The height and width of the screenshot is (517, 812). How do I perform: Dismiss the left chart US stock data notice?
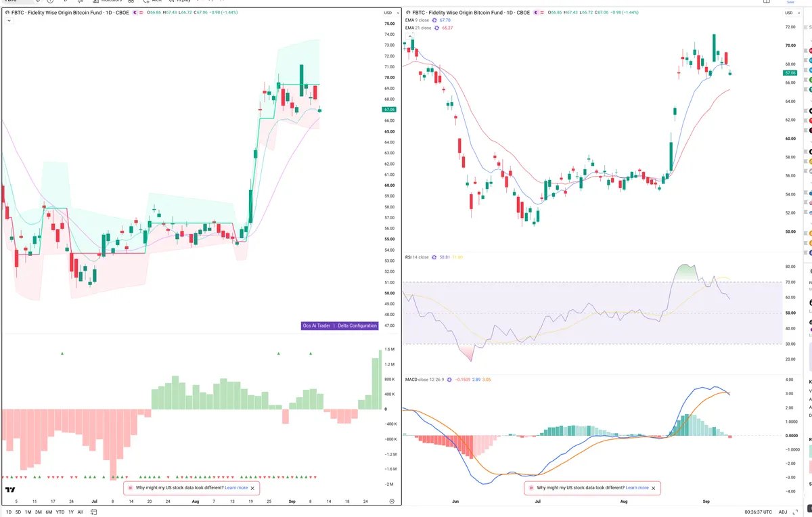coord(253,487)
